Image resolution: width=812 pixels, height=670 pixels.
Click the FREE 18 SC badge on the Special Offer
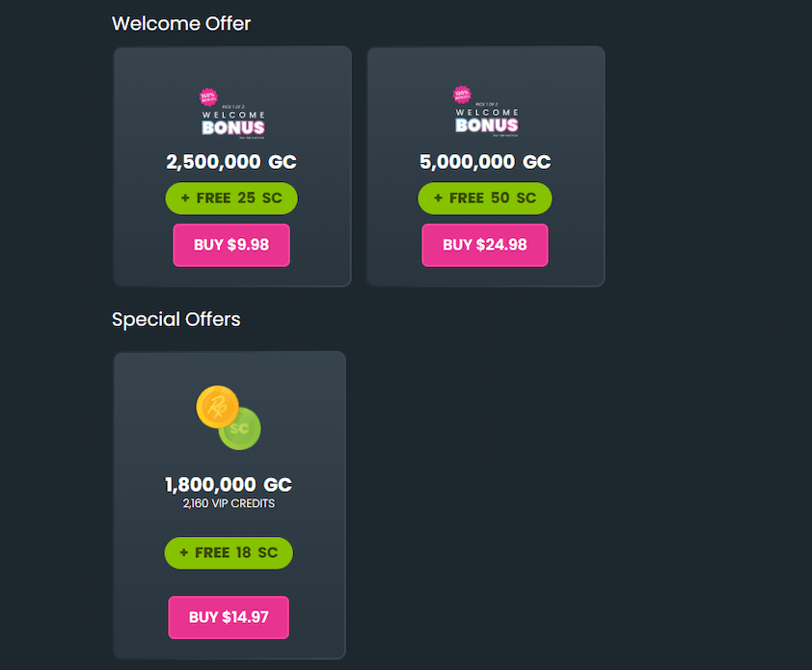229,552
